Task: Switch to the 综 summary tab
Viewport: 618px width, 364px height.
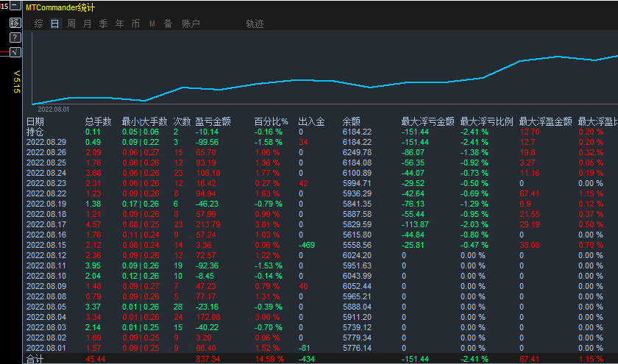Action: pos(38,24)
